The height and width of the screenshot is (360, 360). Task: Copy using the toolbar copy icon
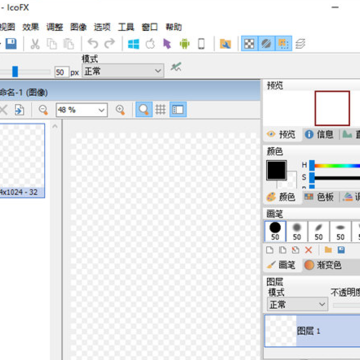[52, 44]
